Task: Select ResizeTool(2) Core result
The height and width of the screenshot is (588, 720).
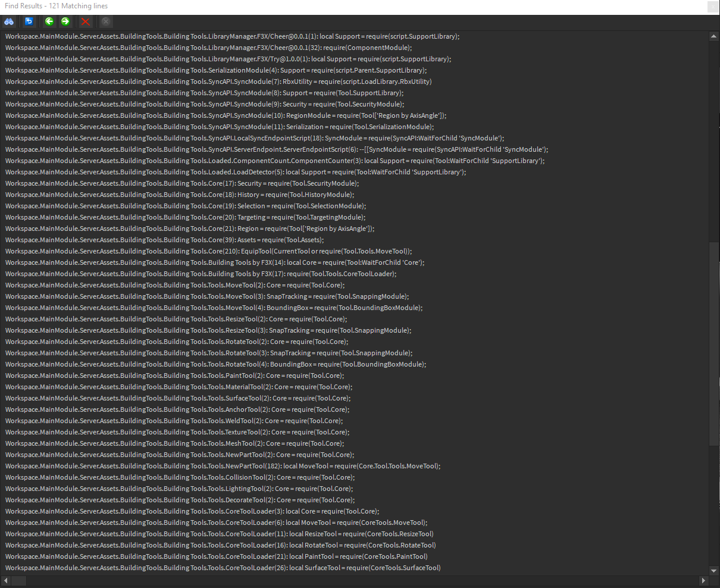Action: pos(176,319)
